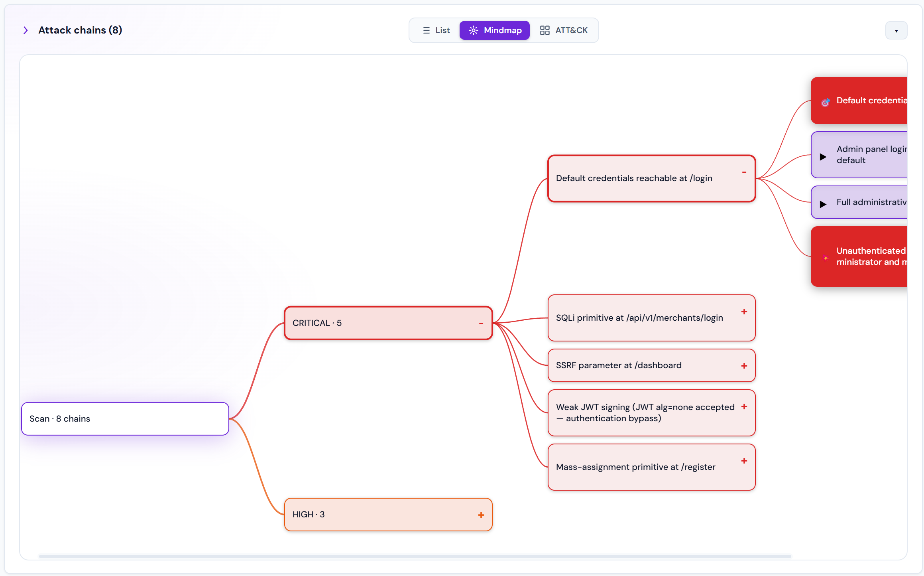Screen dimensions: 924x576
Task: Click play arrow on Full administrative card
Action: [x=823, y=204]
